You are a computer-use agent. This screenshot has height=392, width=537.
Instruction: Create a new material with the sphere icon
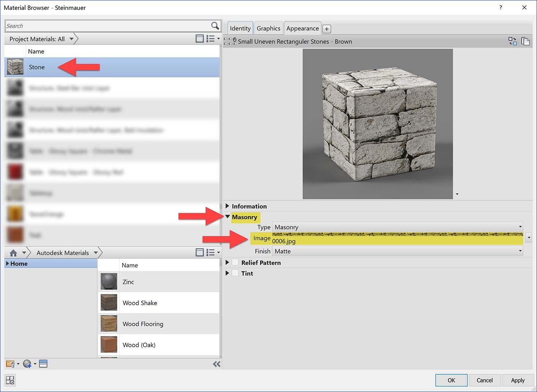click(x=26, y=364)
